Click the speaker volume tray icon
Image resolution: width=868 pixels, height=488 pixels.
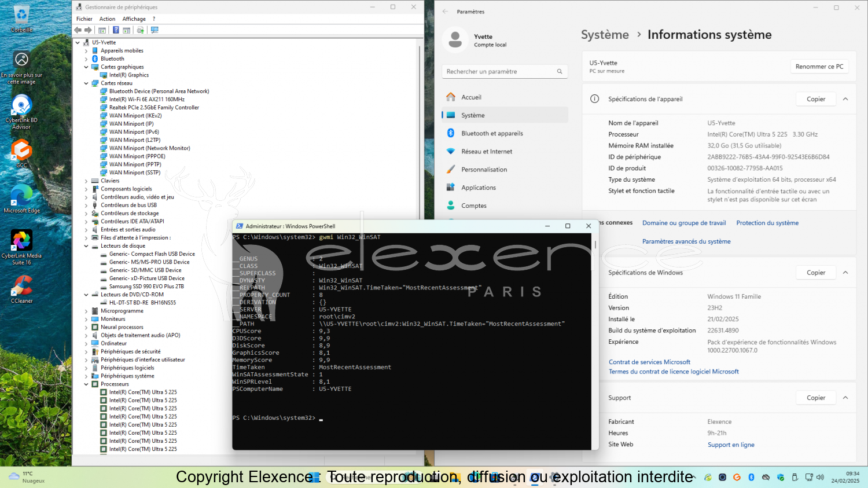click(820, 477)
